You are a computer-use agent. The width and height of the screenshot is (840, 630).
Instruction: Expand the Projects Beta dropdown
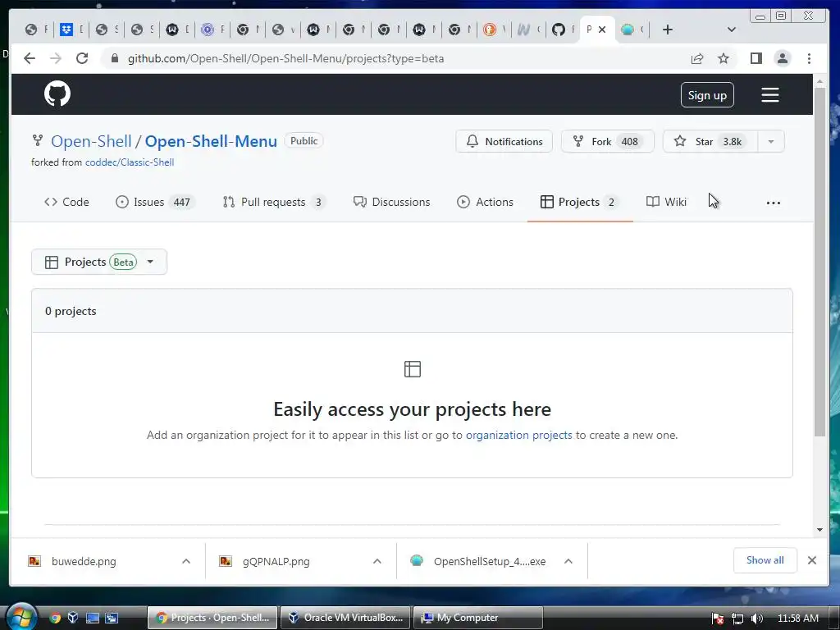(99, 262)
